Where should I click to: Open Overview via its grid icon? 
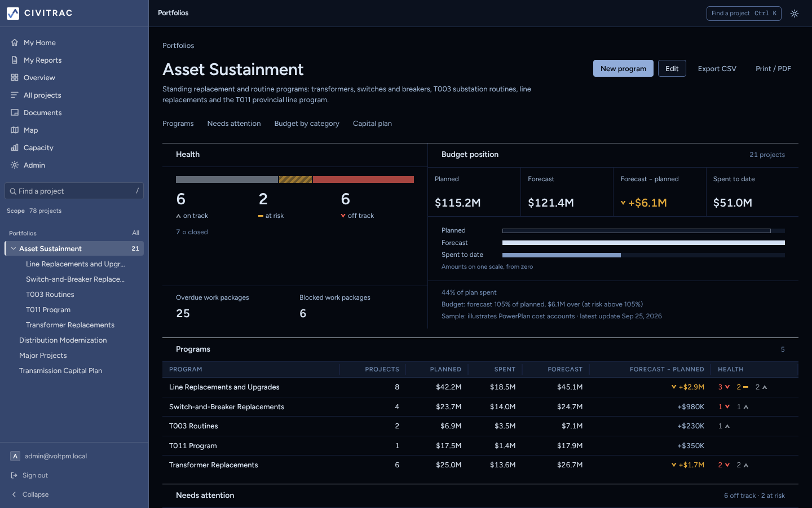pyautogui.click(x=15, y=77)
